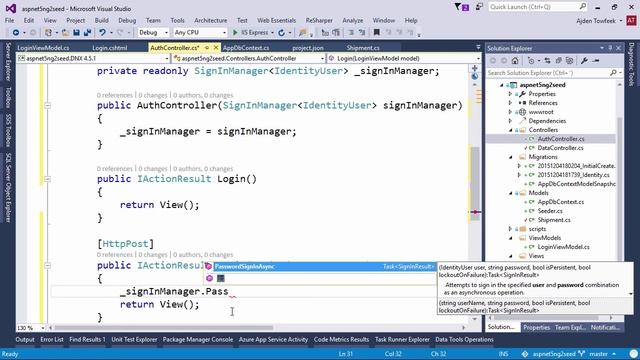Image resolution: width=640 pixels, height=360 pixels.
Task: Click the Navigate Backward toolbar button
Action: [16, 32]
